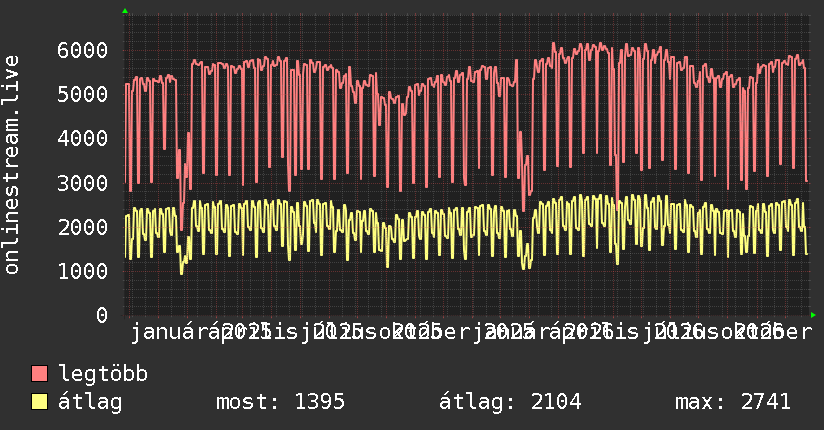Select the átlag legend label
The width and height of the screenshot is (824, 430).
coord(90,402)
